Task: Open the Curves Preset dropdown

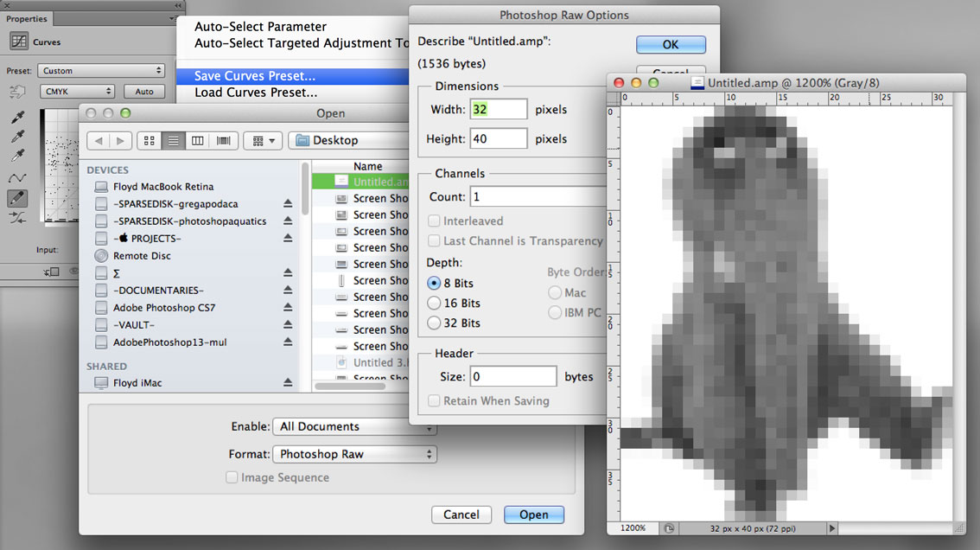Action: tap(102, 71)
